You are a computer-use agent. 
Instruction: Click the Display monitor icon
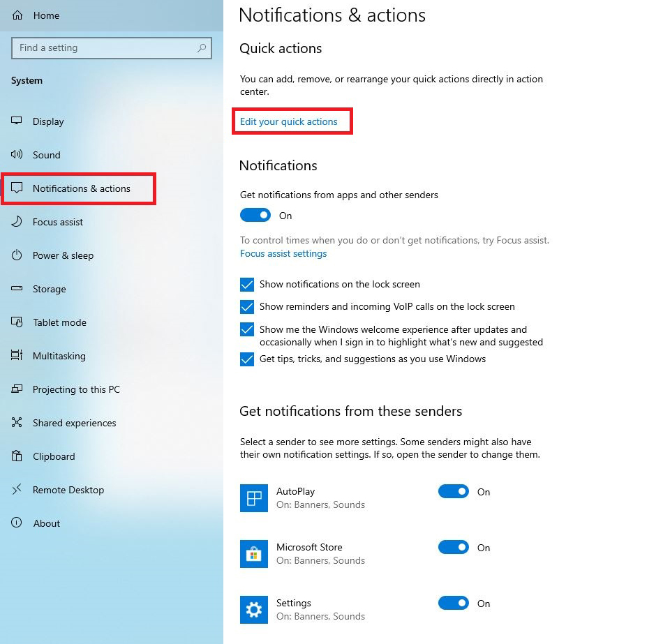pyautogui.click(x=17, y=121)
